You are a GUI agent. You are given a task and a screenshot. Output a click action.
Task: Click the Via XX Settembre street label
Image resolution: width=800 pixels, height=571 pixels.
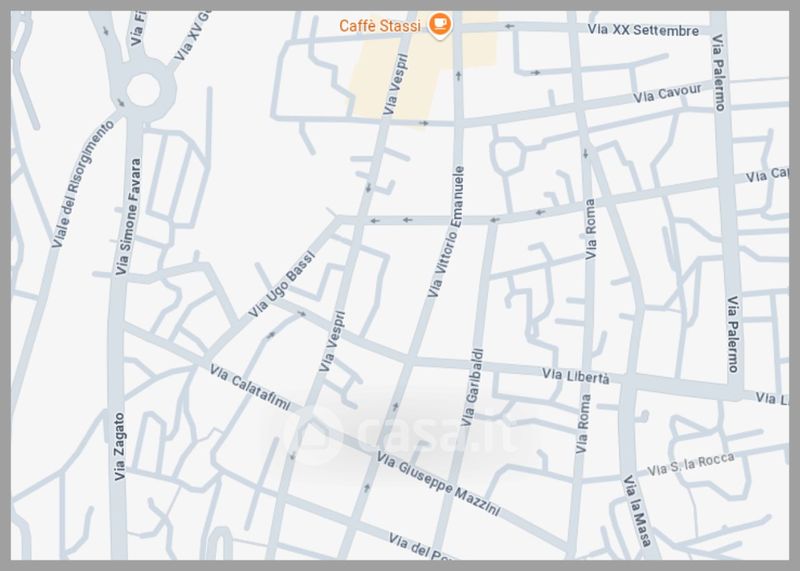coord(643,31)
